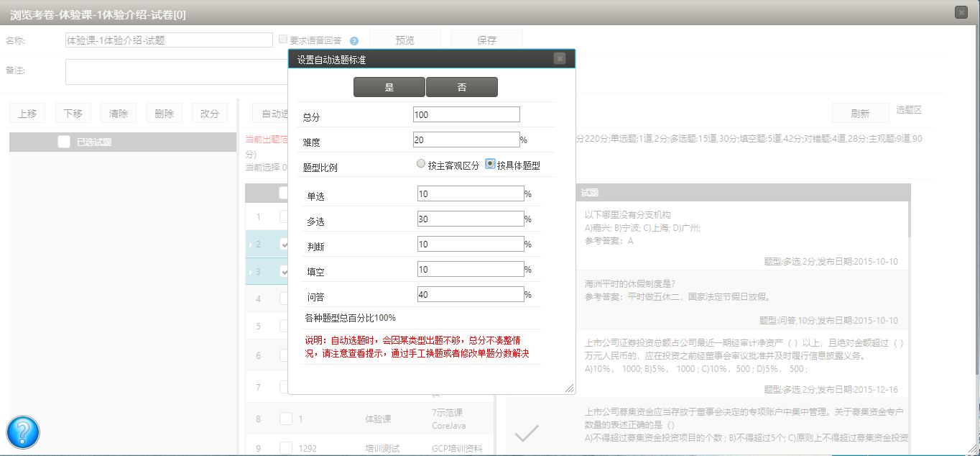Image resolution: width=980 pixels, height=456 pixels.
Task: Close the 设置自动选题标准 dialog
Action: (x=559, y=59)
